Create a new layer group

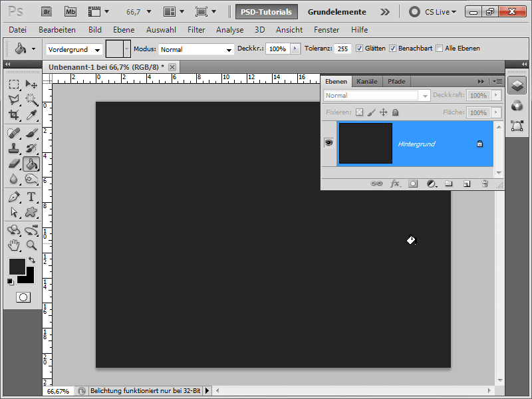[x=448, y=184]
